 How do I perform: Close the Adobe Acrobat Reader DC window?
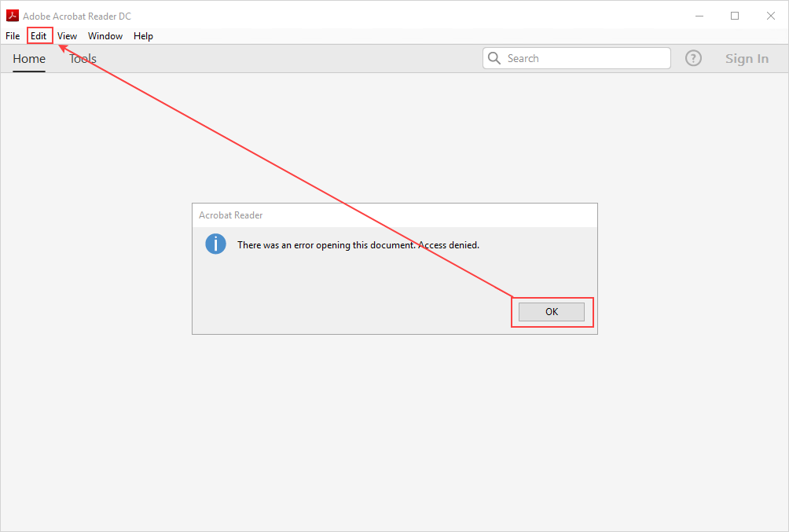770,16
